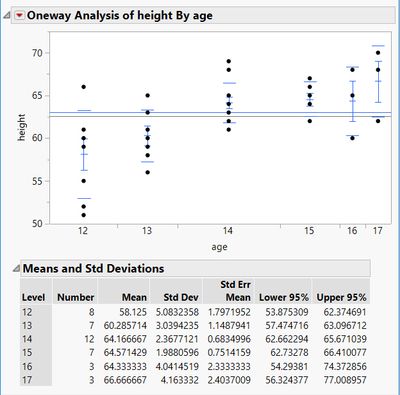Click the Number value 12 for age 14
Image resolution: width=400 pixels, height=395 pixels.
[x=89, y=339]
